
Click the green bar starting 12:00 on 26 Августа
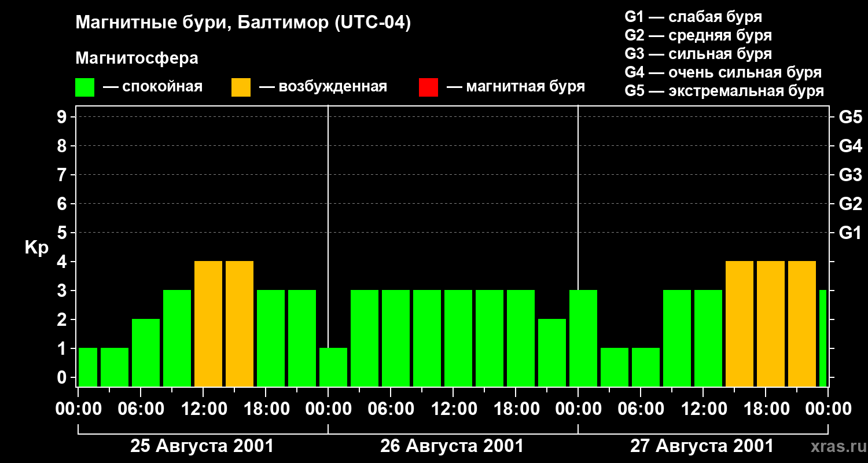coord(458,339)
